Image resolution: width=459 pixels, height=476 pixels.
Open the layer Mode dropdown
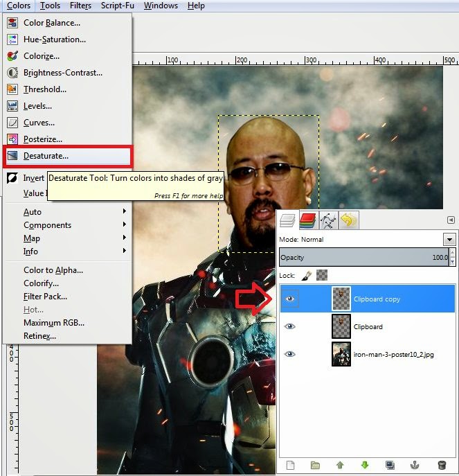(x=449, y=240)
